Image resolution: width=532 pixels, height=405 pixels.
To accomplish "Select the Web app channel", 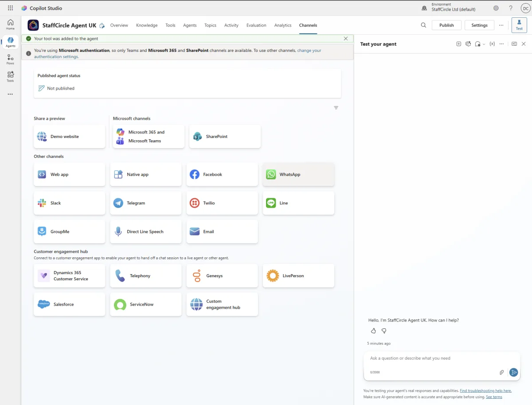I will (70, 174).
